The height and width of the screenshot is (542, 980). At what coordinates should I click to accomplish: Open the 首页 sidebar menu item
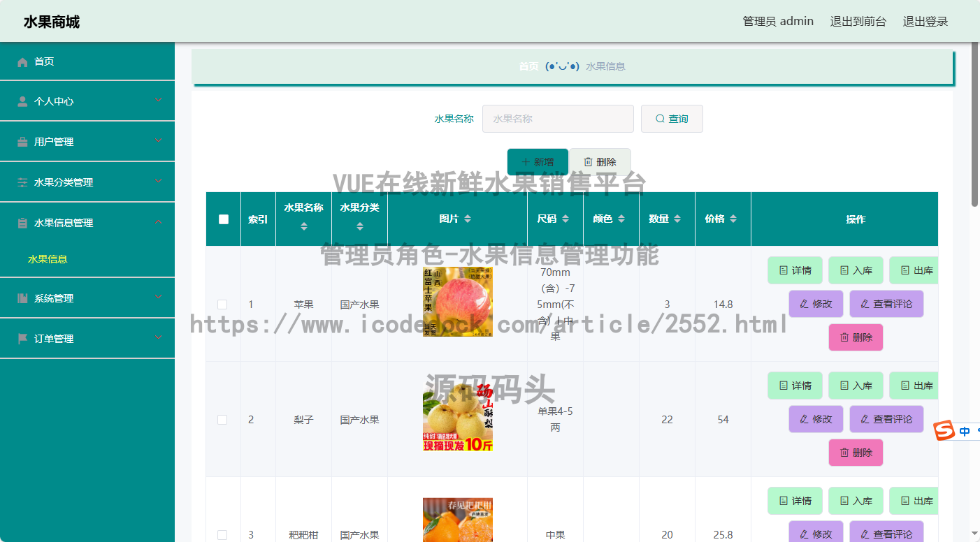[87, 61]
